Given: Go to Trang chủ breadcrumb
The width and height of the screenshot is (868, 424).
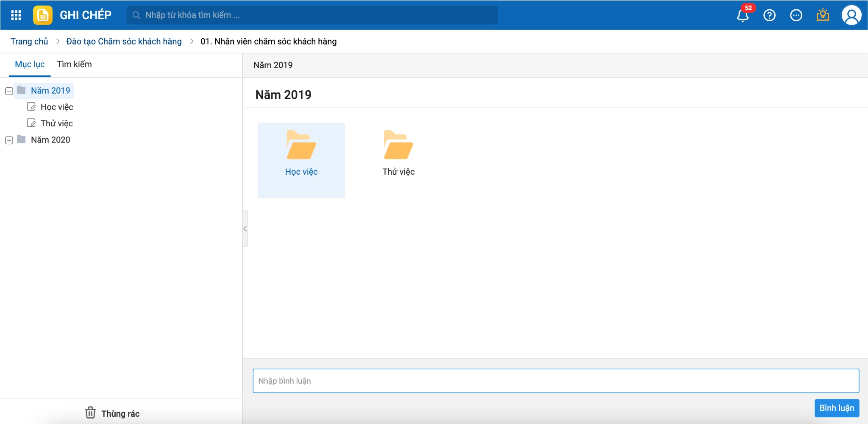Looking at the screenshot, I should coord(29,42).
